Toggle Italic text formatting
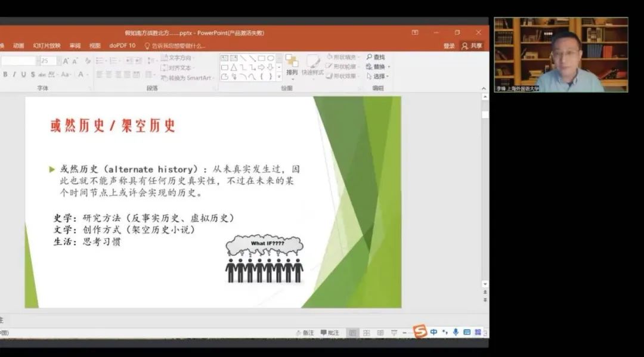Image resolution: width=644 pixels, height=357 pixels. point(14,74)
